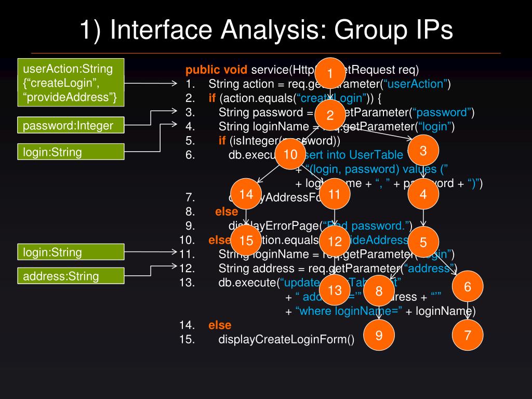532x399 pixels.
Task: Click "sert into UserTable" text on line 6
Action: pos(354,155)
